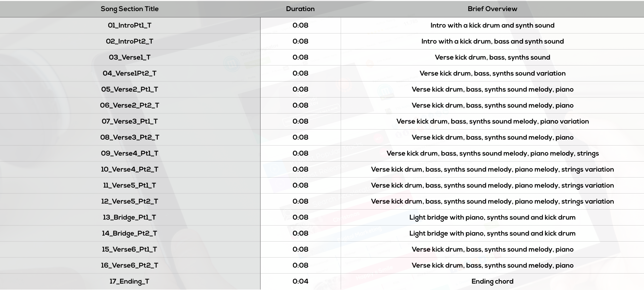Click the Light bridge overview of 14_Bridge_Pt2_T
Viewport: 644px width, 290px height.
492,233
